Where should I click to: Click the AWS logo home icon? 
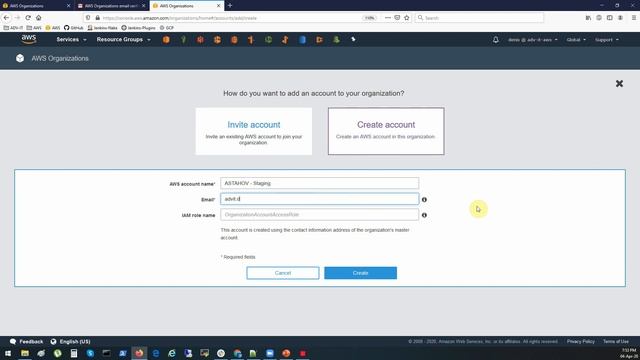[29, 39]
